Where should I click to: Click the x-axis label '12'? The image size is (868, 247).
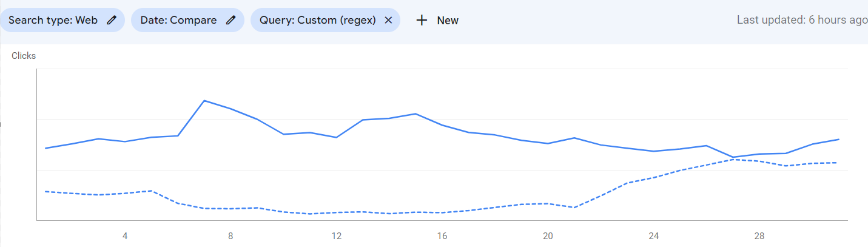tap(336, 235)
